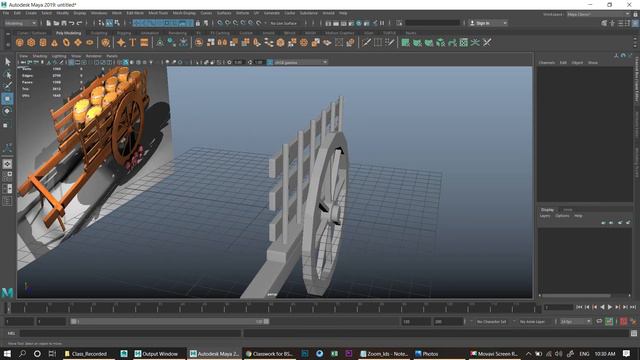
Task: Open the Lighting menu in viewport panel
Action: (x=59, y=56)
